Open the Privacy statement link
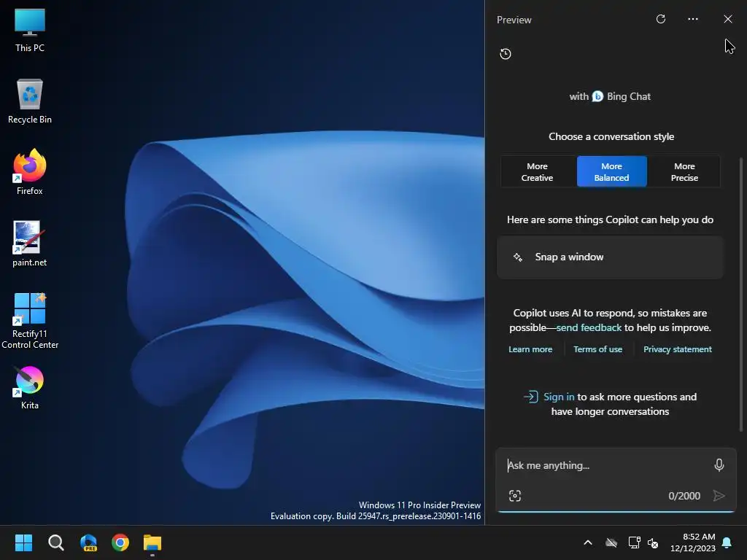747x560 pixels. (678, 349)
